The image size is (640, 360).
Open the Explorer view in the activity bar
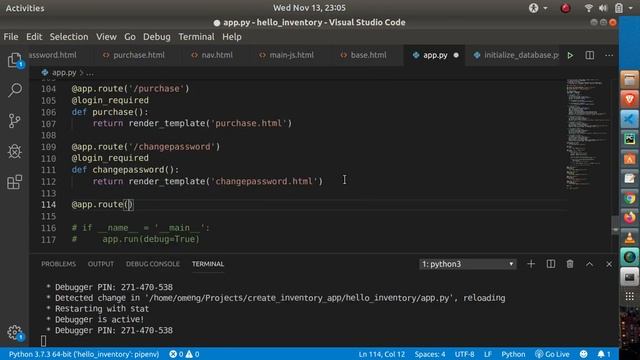(15, 60)
